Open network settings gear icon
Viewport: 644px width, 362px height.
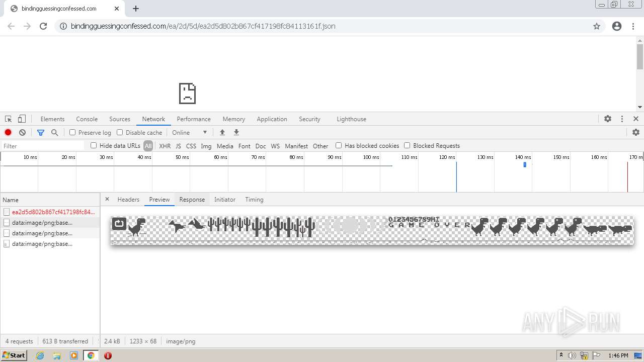pos(636,132)
